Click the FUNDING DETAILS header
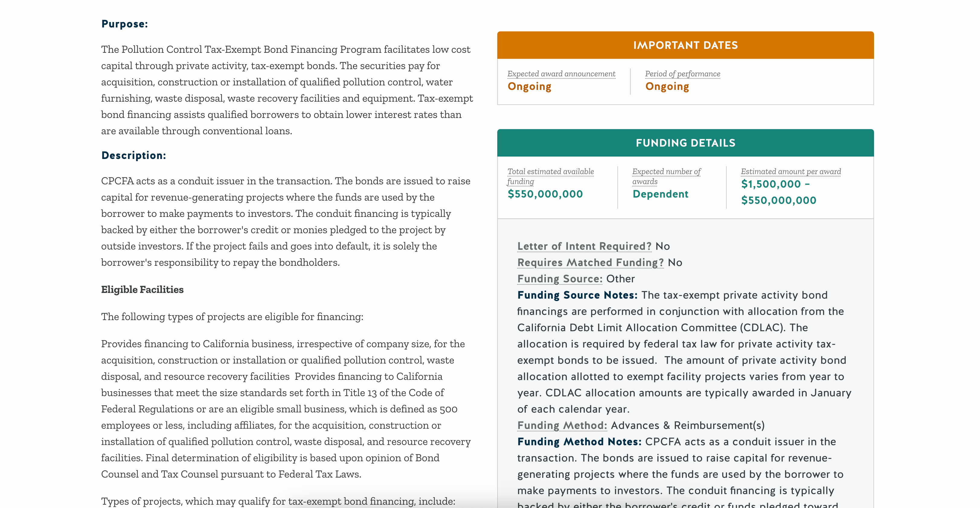Screen dimensions: 980x508 point(685,143)
